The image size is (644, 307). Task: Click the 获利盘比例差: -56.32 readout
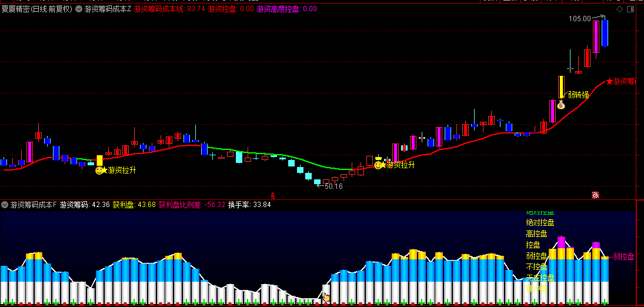(192, 205)
